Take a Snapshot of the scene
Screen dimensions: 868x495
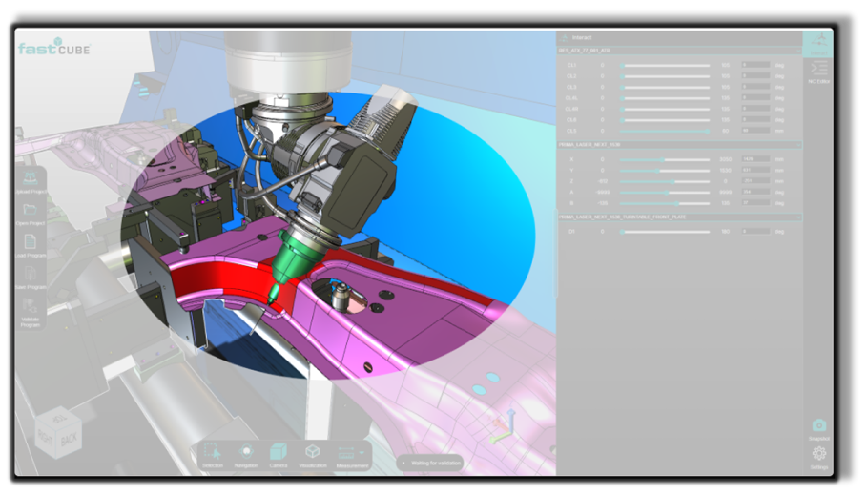818,426
